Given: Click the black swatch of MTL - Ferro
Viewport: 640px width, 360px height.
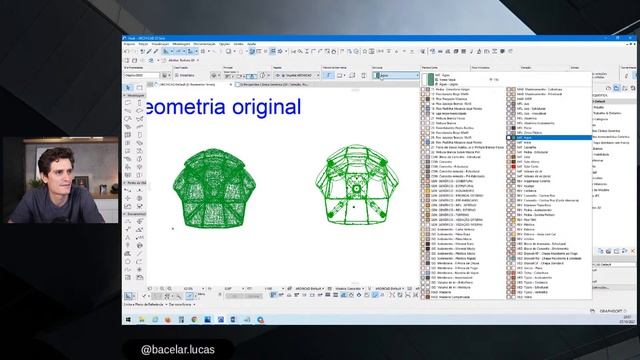Looking at the screenshot, I should click(x=513, y=128).
